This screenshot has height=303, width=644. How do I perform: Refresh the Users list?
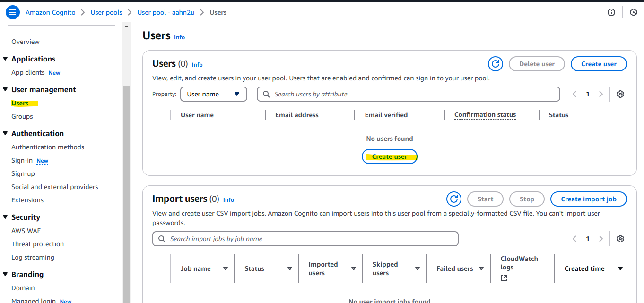tap(496, 64)
